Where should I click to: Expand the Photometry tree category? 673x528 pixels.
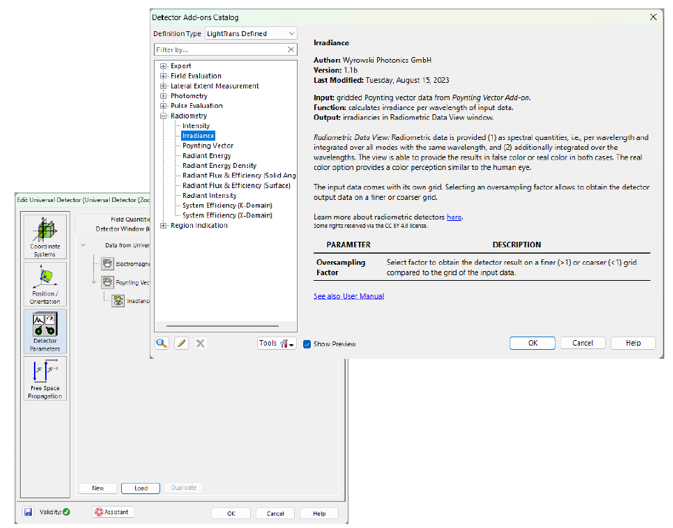163,96
